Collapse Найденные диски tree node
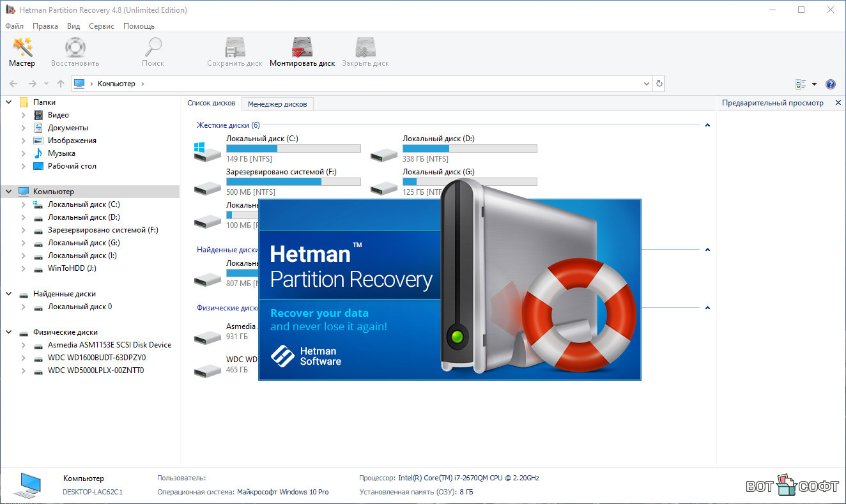 point(9,294)
